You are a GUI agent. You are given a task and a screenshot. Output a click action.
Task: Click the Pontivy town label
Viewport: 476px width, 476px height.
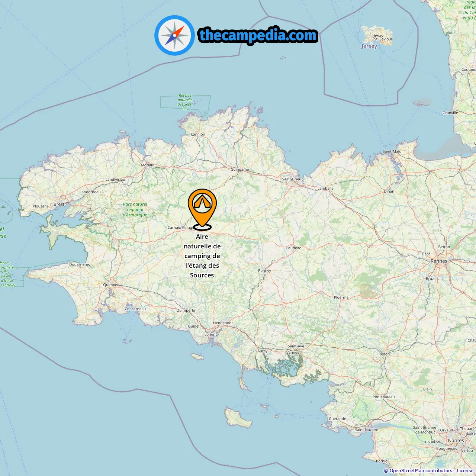pyautogui.click(x=265, y=271)
